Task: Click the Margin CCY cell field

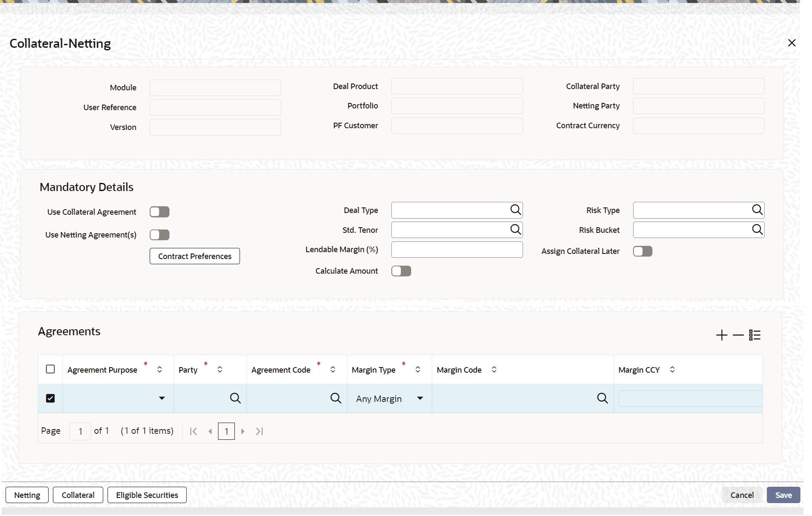Action: point(690,399)
